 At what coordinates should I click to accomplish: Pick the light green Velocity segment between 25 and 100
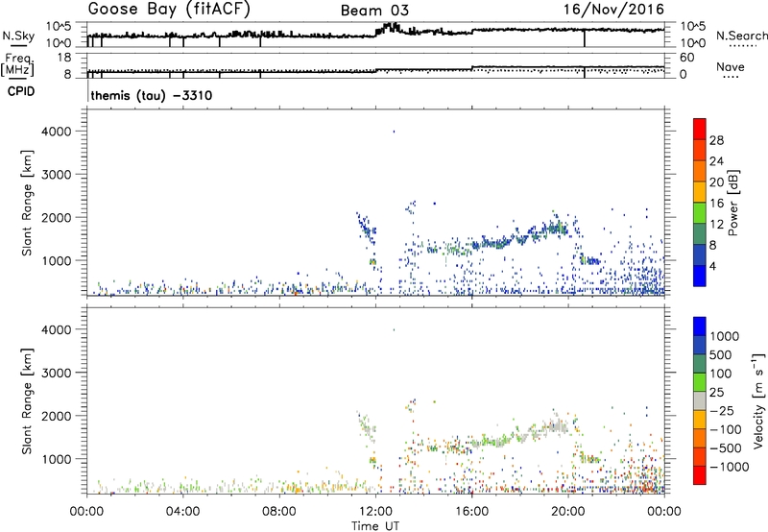(x=700, y=382)
